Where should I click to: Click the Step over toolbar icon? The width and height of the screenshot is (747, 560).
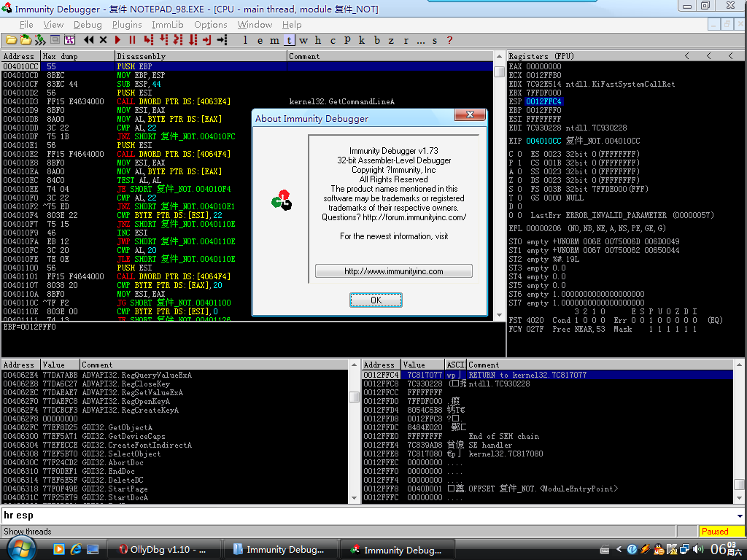163,41
